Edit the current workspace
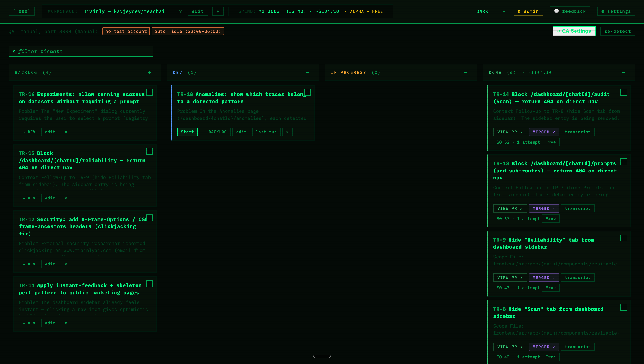This screenshot has width=644, height=364. pyautogui.click(x=198, y=11)
